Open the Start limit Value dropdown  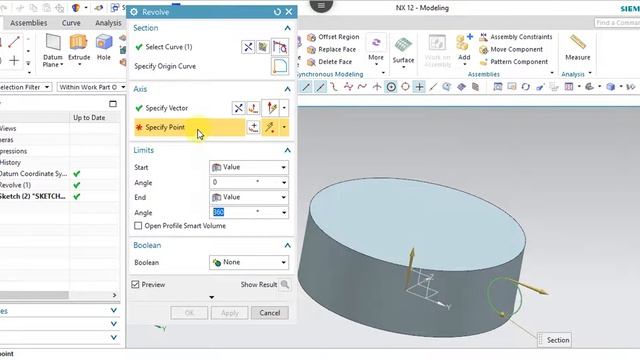coord(249,167)
